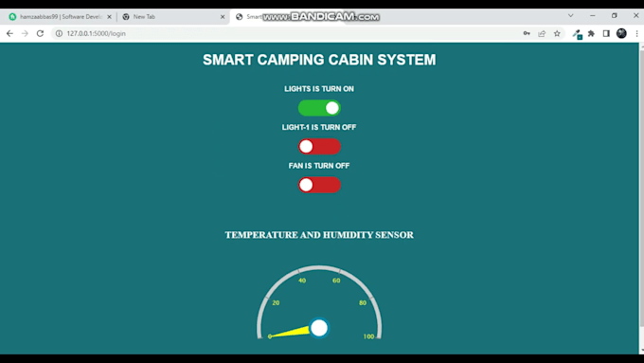Click the LIGHTS IS TURN ON label
Screen dimensions: 644x363
tap(319, 89)
